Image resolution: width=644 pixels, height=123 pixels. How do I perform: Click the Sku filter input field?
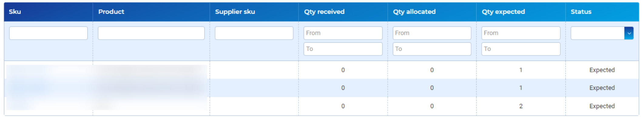tap(49, 33)
